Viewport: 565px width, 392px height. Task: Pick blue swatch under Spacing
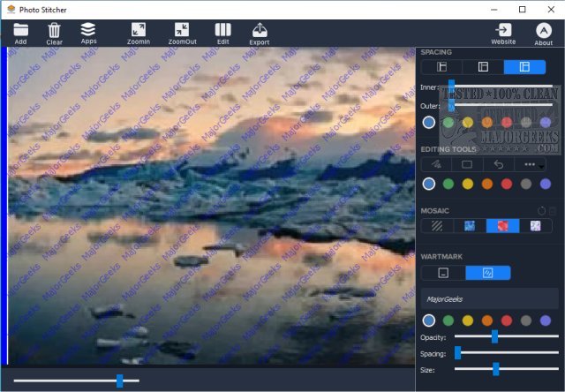pyautogui.click(x=428, y=123)
